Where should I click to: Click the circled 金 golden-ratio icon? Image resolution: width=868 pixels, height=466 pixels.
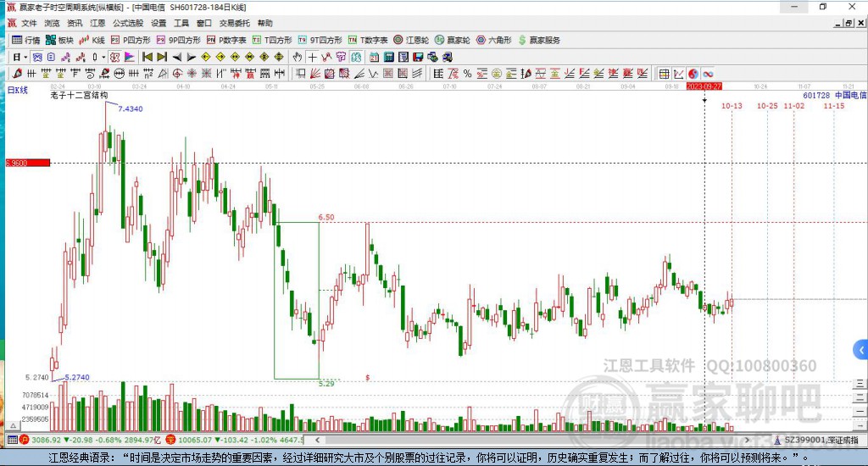[497, 73]
